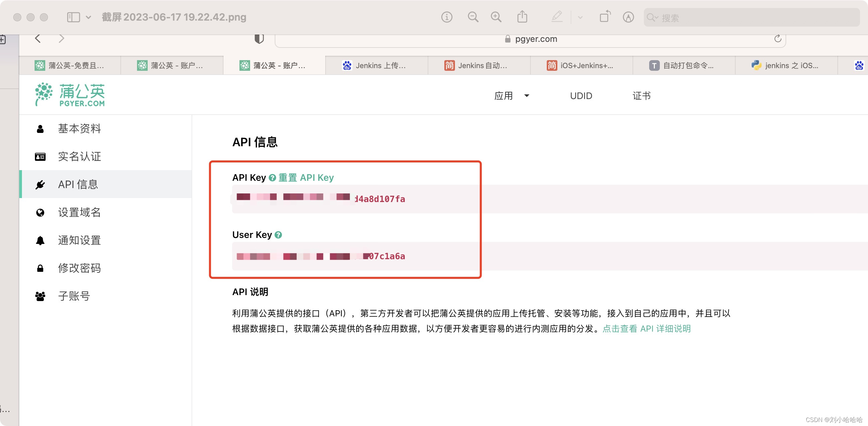Click the ID card icon beside 实名认证
Viewport: 868px width, 426px height.
(x=40, y=157)
